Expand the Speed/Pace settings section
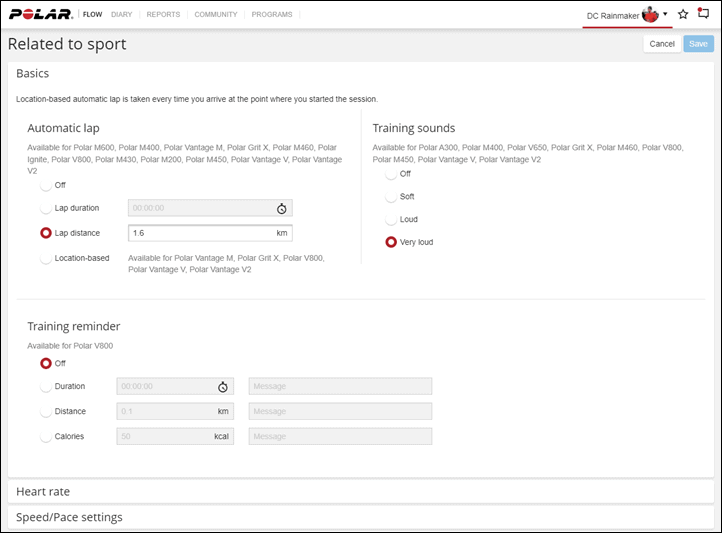 tap(361, 517)
